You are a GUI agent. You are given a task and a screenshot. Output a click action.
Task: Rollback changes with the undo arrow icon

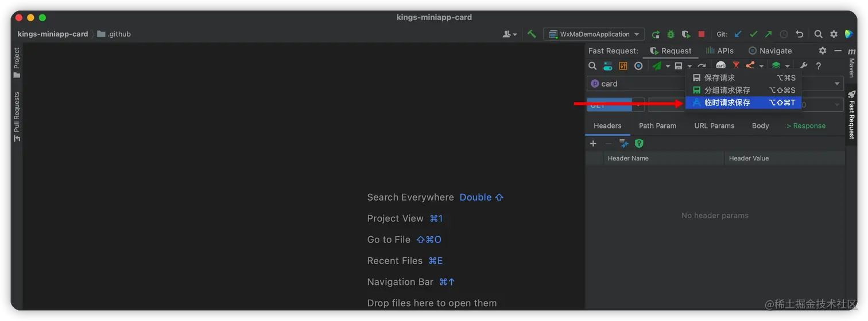pyautogui.click(x=799, y=34)
